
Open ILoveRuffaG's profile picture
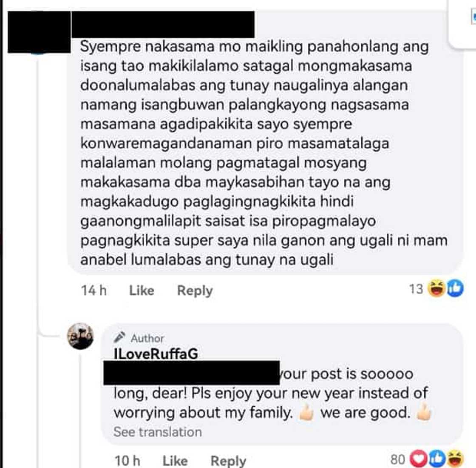click(80, 336)
